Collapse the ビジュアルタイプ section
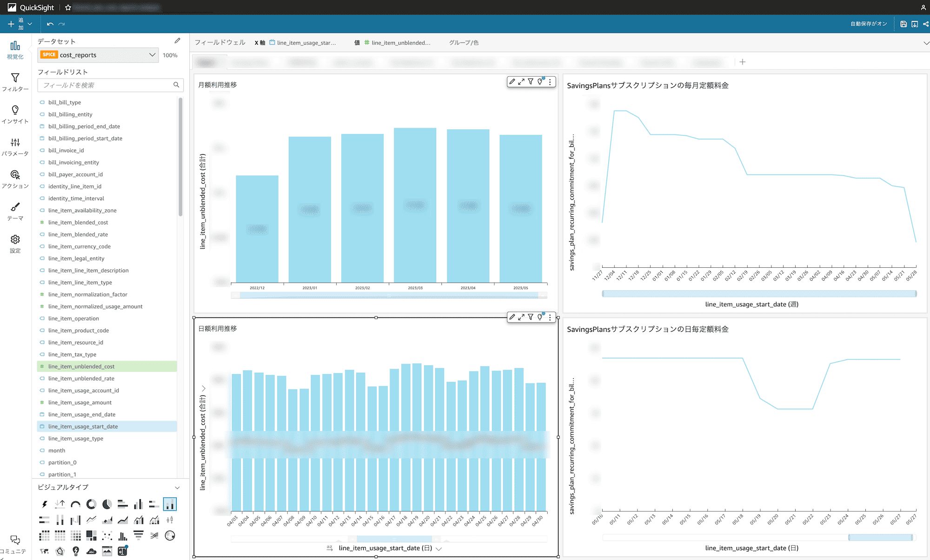 (177, 488)
